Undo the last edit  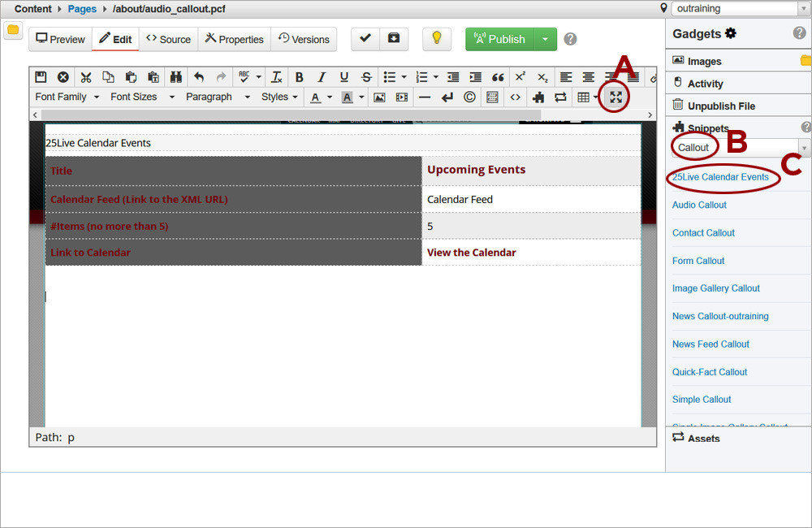tap(199, 77)
